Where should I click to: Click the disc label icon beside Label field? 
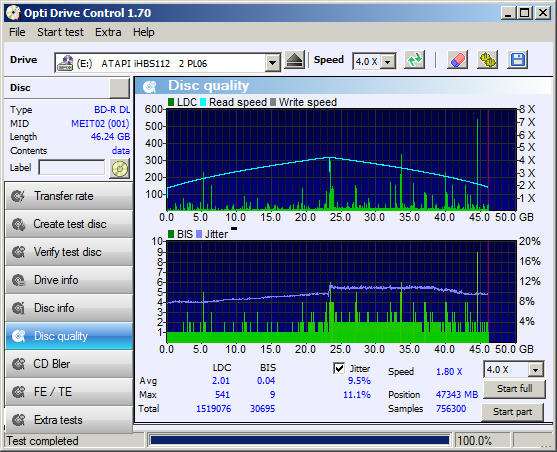click(x=120, y=168)
